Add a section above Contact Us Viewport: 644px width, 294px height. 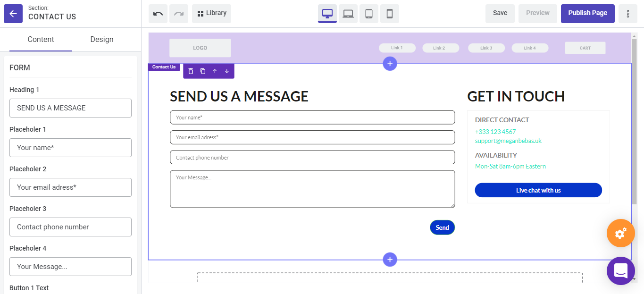pos(390,63)
